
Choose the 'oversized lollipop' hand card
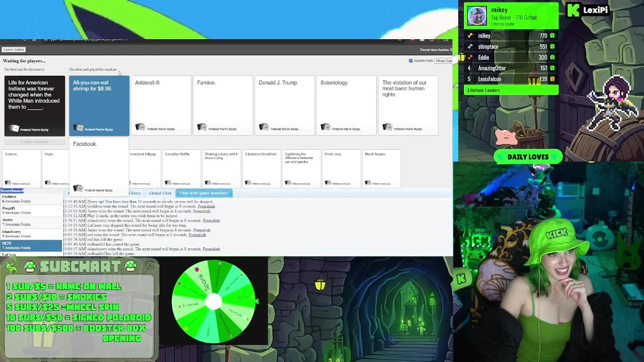pyautogui.click(x=144, y=168)
